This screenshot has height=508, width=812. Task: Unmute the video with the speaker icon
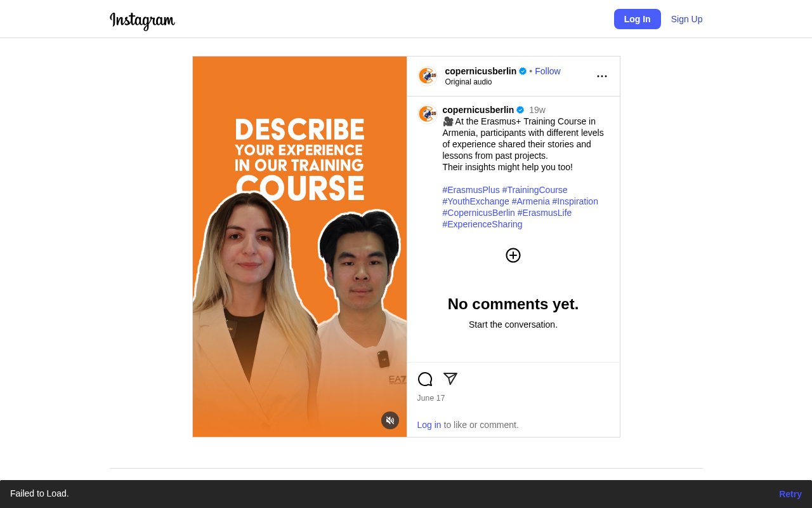pyautogui.click(x=390, y=420)
